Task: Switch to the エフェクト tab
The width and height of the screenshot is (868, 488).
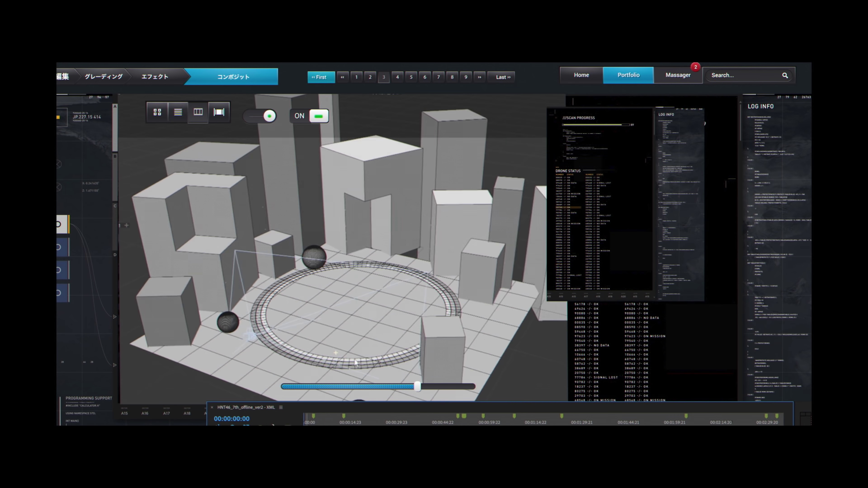Action: pyautogui.click(x=155, y=77)
